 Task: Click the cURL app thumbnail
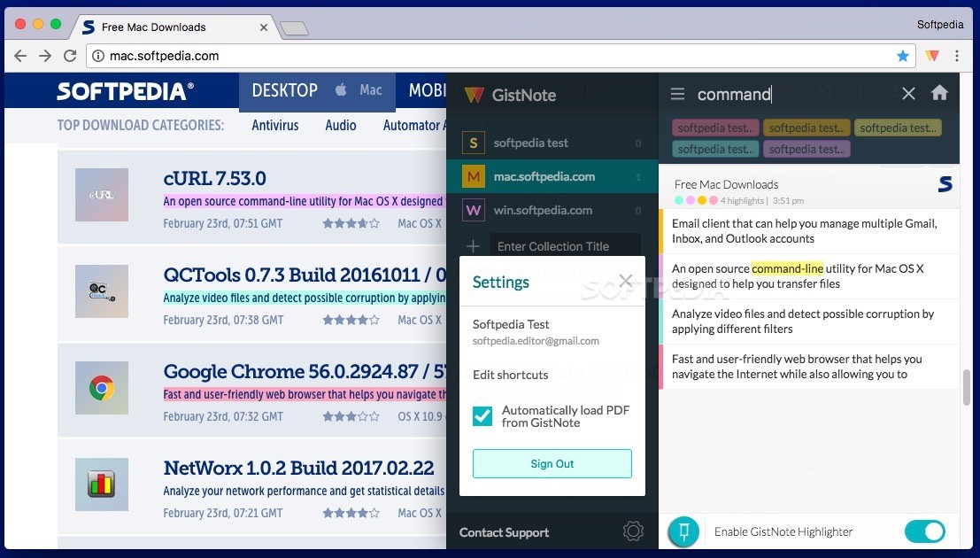[102, 195]
